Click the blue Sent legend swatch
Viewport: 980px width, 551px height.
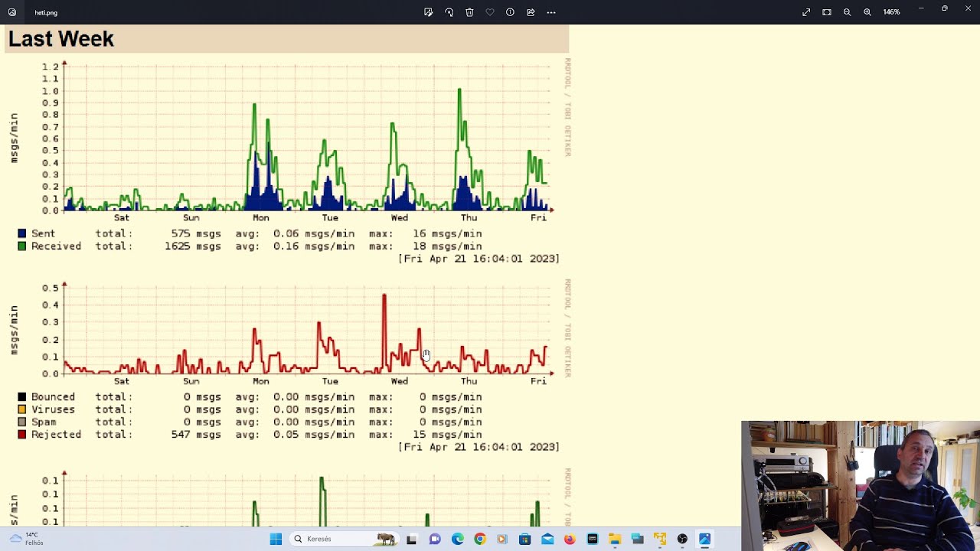point(22,233)
